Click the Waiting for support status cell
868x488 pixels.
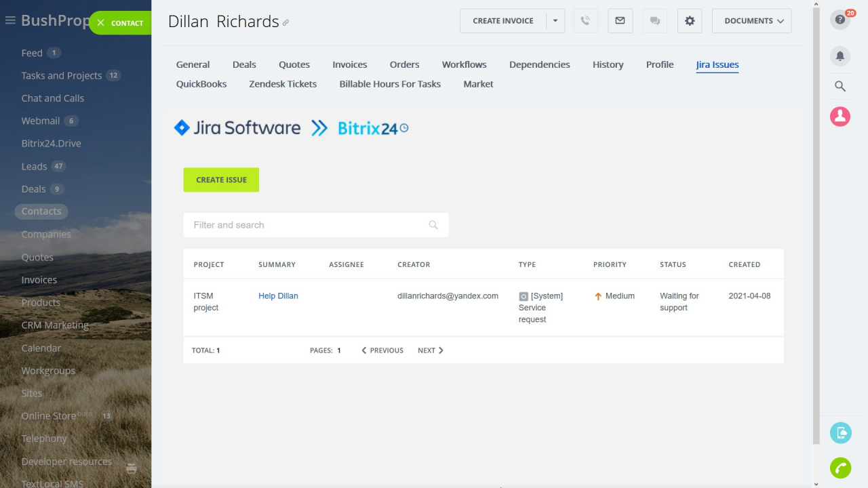[x=679, y=302]
